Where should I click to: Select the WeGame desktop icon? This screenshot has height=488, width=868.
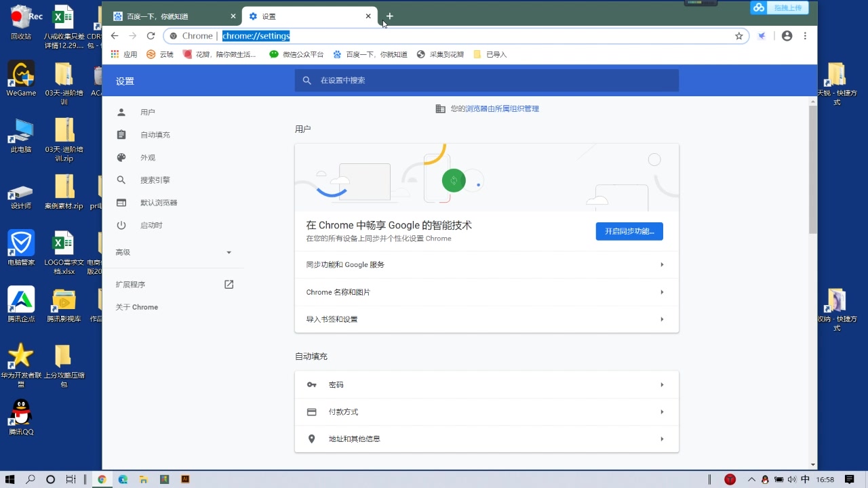pos(21,79)
